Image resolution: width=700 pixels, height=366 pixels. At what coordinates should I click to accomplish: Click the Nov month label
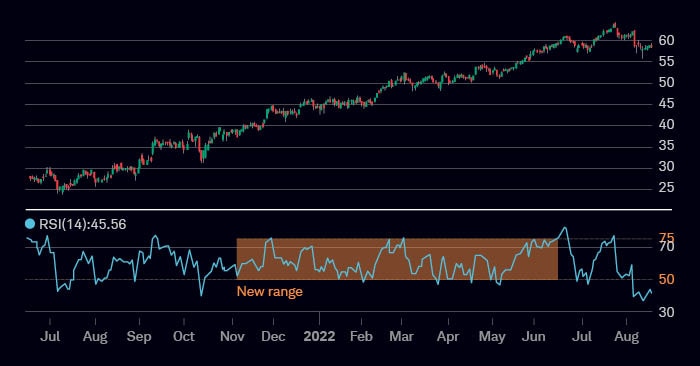(x=232, y=336)
